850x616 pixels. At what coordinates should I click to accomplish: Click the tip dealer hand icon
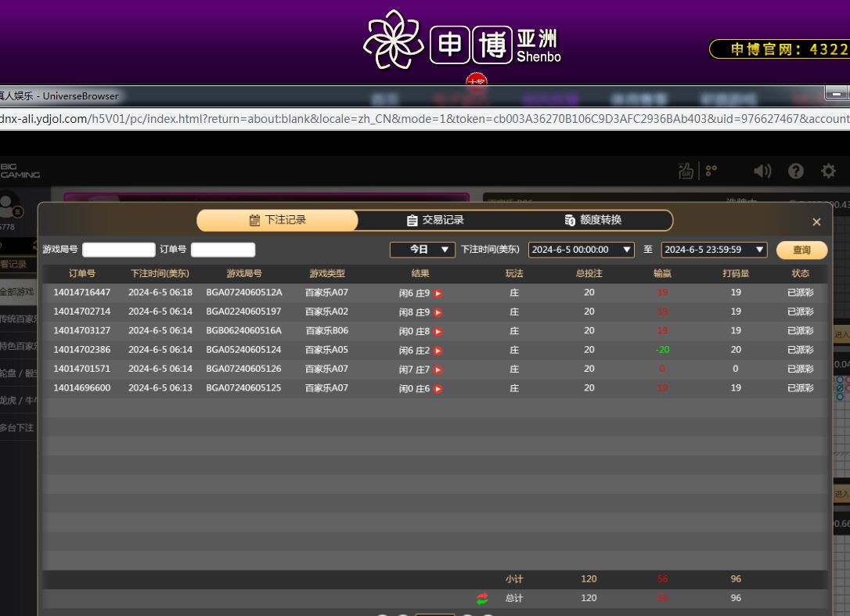click(x=686, y=171)
